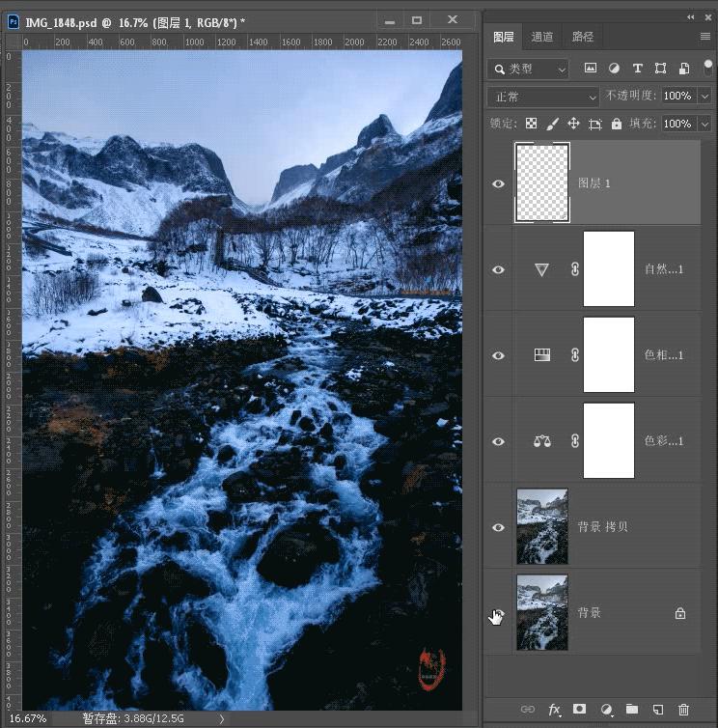Click the 16.67% zoom field
Image resolution: width=718 pixels, height=728 pixels.
point(28,718)
